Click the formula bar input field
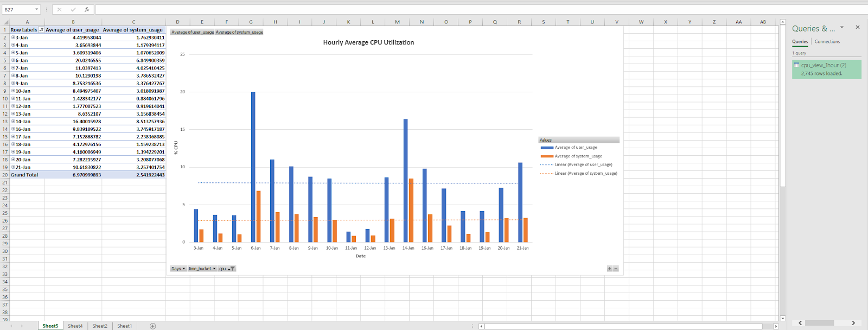Image resolution: width=868 pixels, height=330 pixels. [x=434, y=10]
